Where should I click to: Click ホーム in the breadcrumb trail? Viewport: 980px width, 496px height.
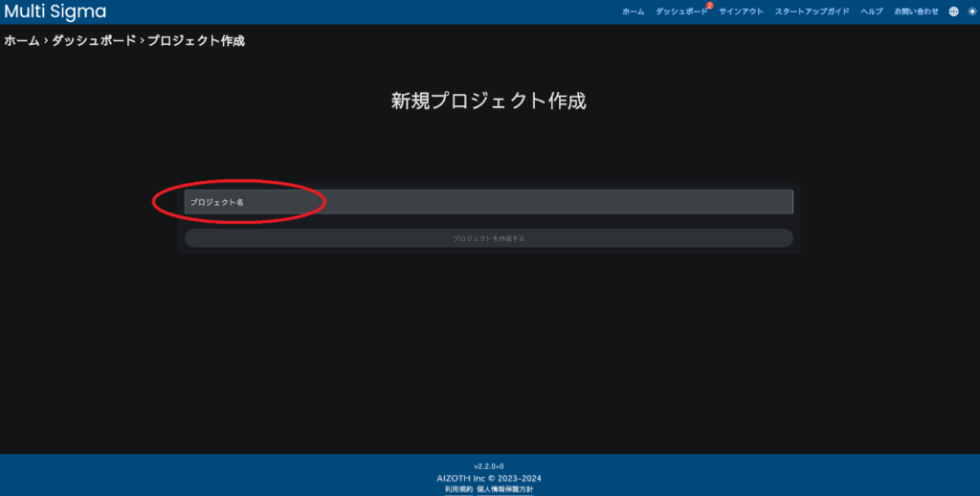click(21, 41)
